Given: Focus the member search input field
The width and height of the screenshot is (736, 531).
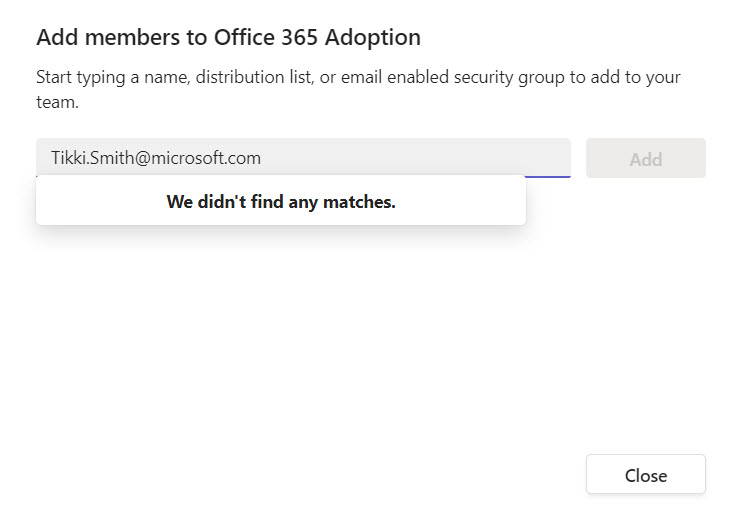Looking at the screenshot, I should click(303, 158).
